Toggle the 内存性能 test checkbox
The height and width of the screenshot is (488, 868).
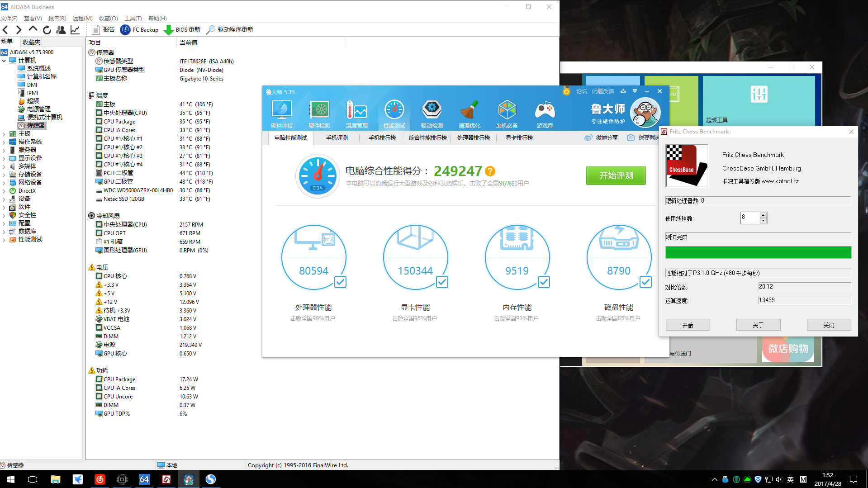pos(544,282)
